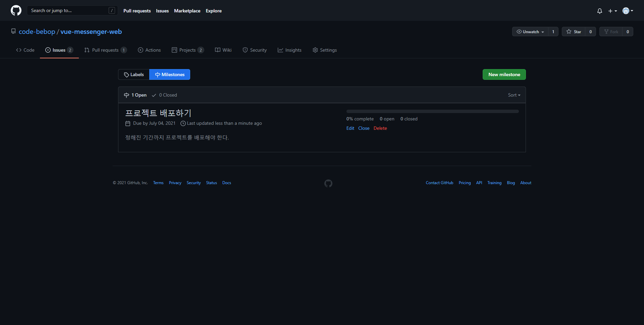Click the 0% complete progress bar
The height and width of the screenshot is (325, 644).
point(432,111)
